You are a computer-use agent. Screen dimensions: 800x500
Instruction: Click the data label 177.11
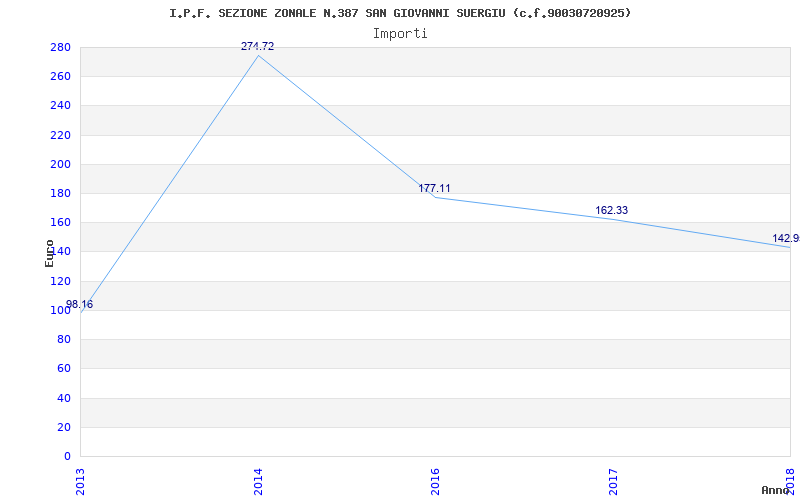tap(435, 188)
